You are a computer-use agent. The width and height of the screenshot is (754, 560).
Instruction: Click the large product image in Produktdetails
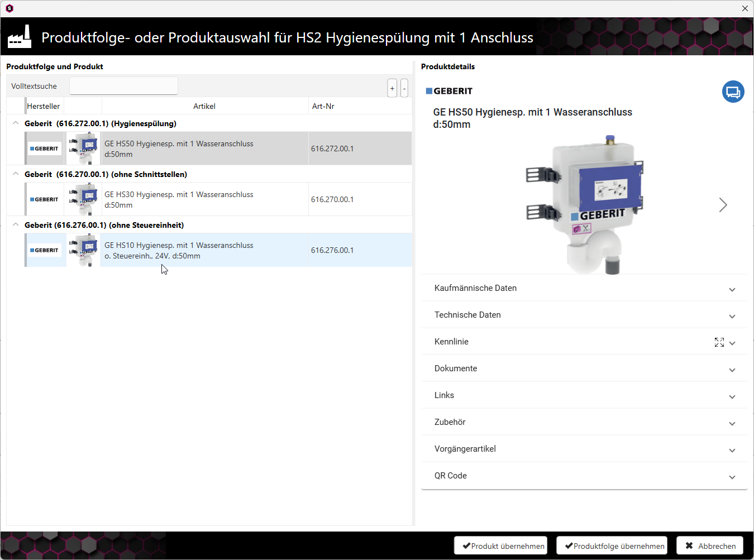[x=585, y=204]
